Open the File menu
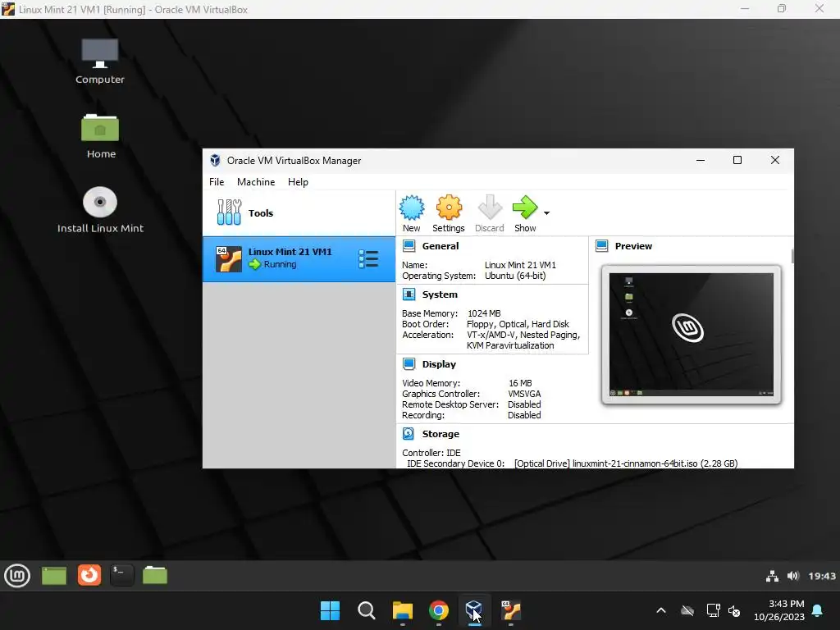Screen dimensions: 840x630 (217, 182)
